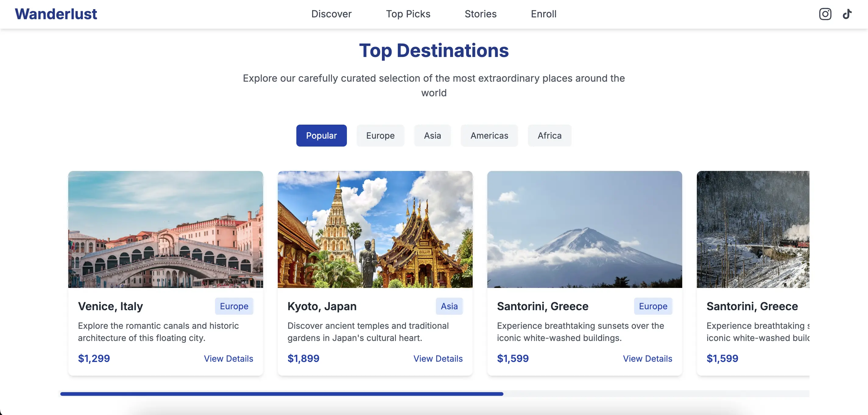This screenshot has width=868, height=415.
Task: Select the Asia filter tab
Action: coord(432,136)
